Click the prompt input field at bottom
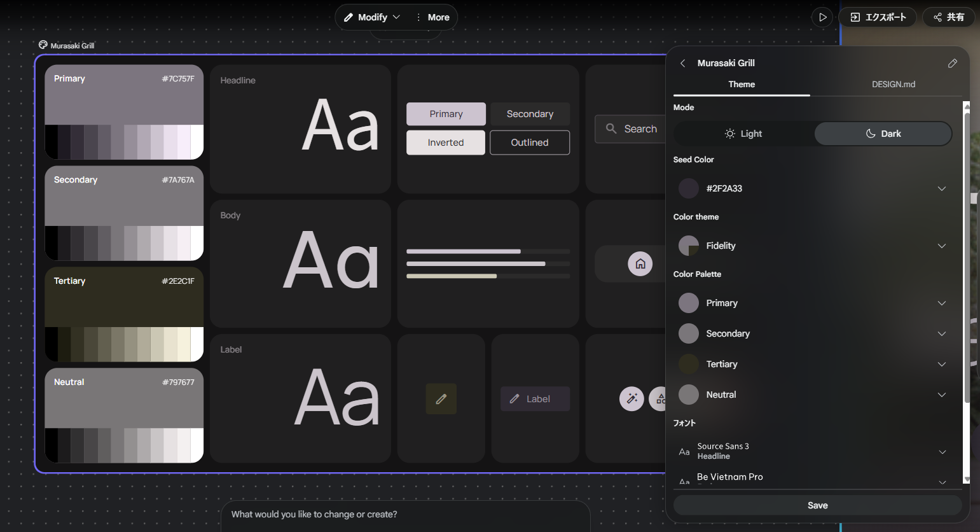The height and width of the screenshot is (532, 980). 405,514
